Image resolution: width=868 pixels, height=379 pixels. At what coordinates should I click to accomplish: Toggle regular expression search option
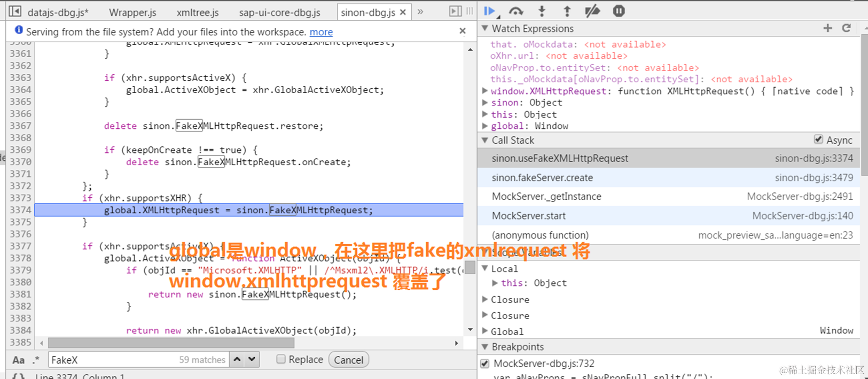[x=36, y=360]
